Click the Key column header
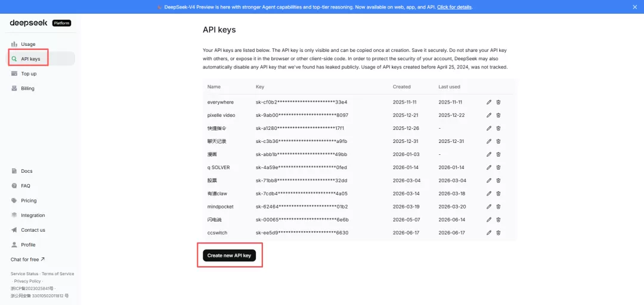 pos(260,87)
